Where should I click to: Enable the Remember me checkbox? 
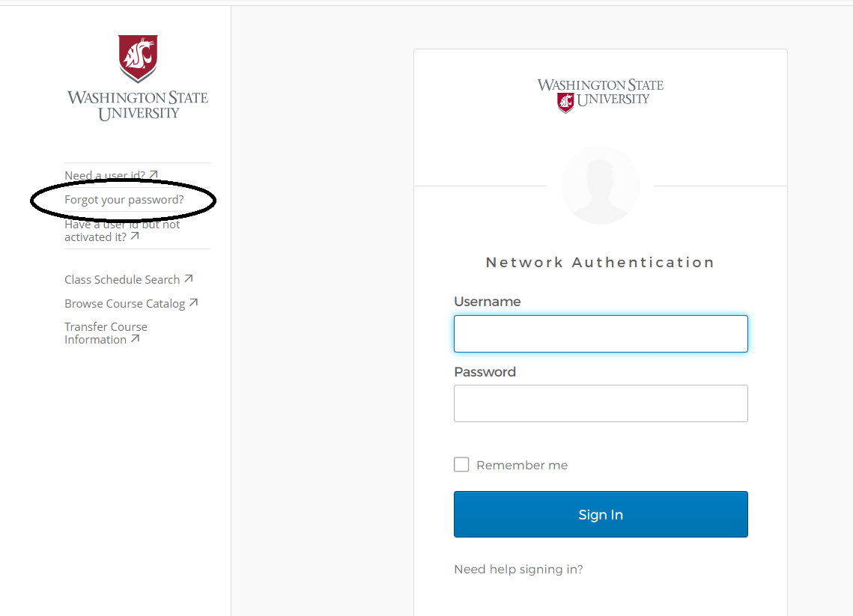tap(461, 464)
